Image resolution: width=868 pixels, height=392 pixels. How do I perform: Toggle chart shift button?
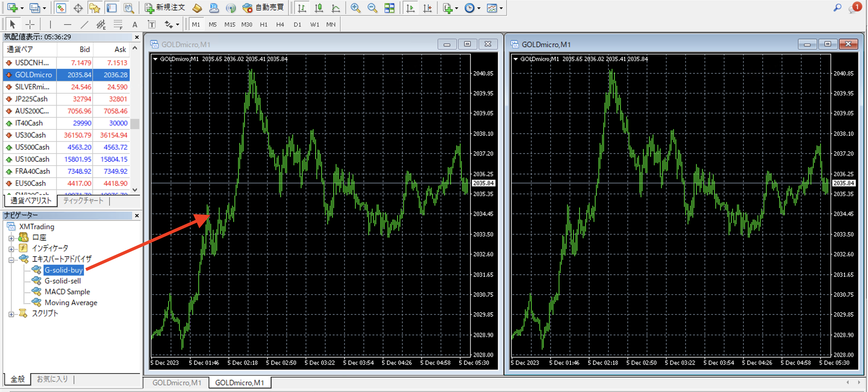click(x=427, y=8)
